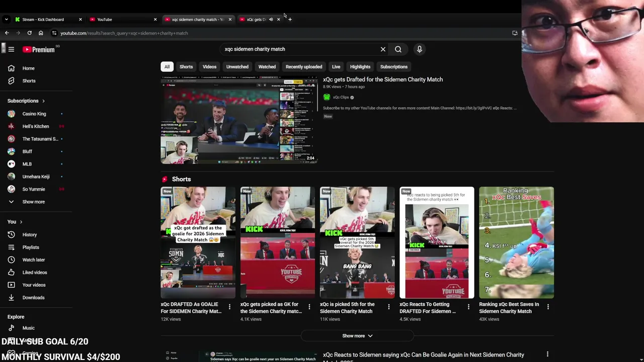Screen dimensions: 644x362
Task: Open more options for 'xQc Reacts to Sidemen saying' video
Action: (547, 354)
